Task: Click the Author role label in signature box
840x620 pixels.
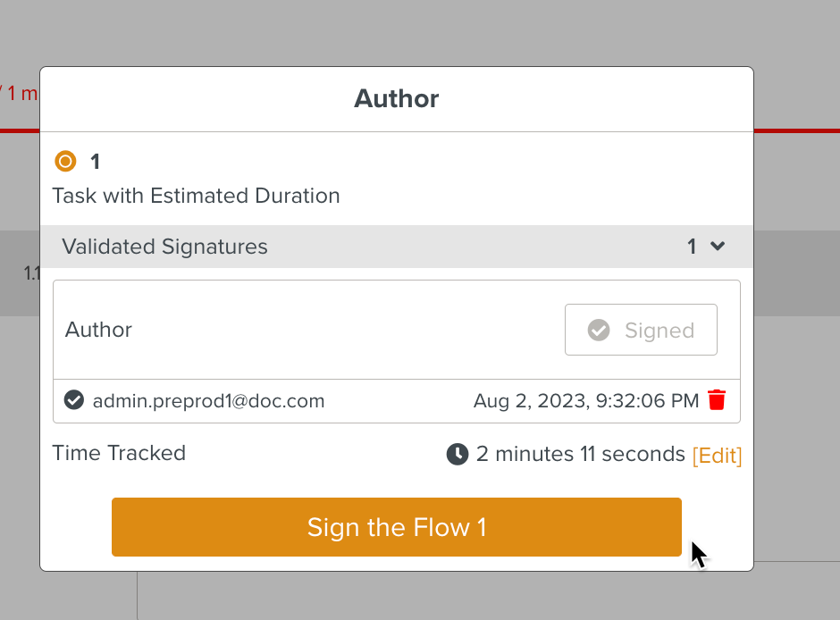Action: pyautogui.click(x=98, y=330)
